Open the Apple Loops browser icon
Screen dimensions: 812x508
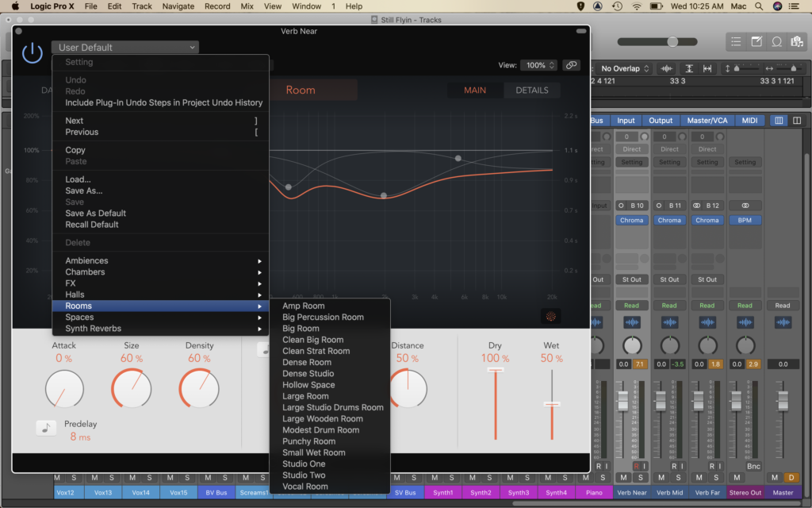775,41
